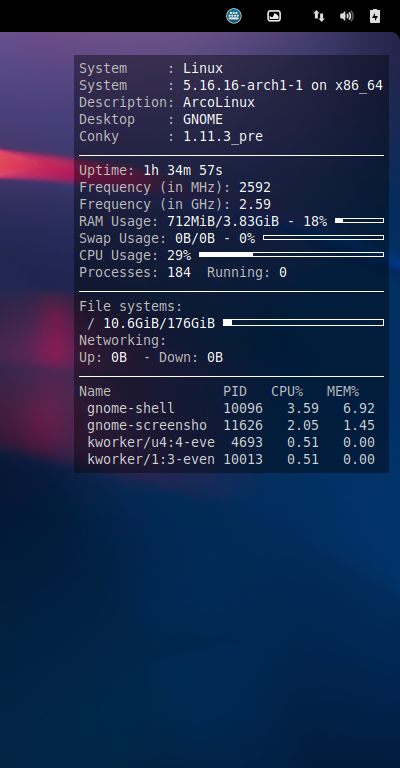
Task: Open the network up/down arrows indicator
Action: coord(319,16)
